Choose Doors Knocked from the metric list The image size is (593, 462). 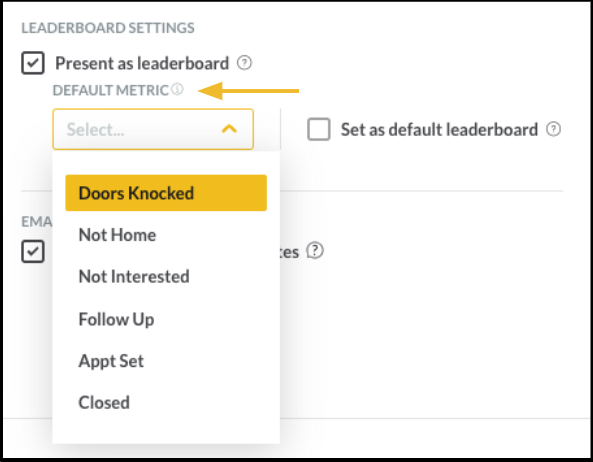[x=166, y=193]
